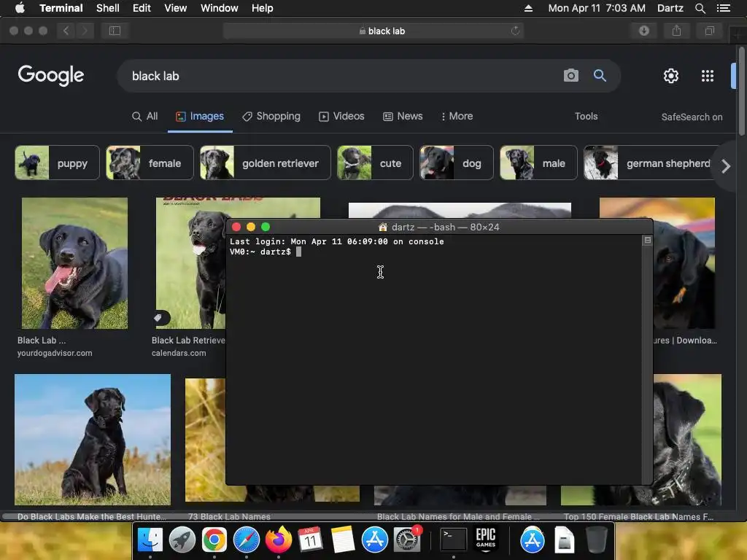This screenshot has height=560, width=747.
Task: Show Safari tab overview
Action: click(709, 31)
